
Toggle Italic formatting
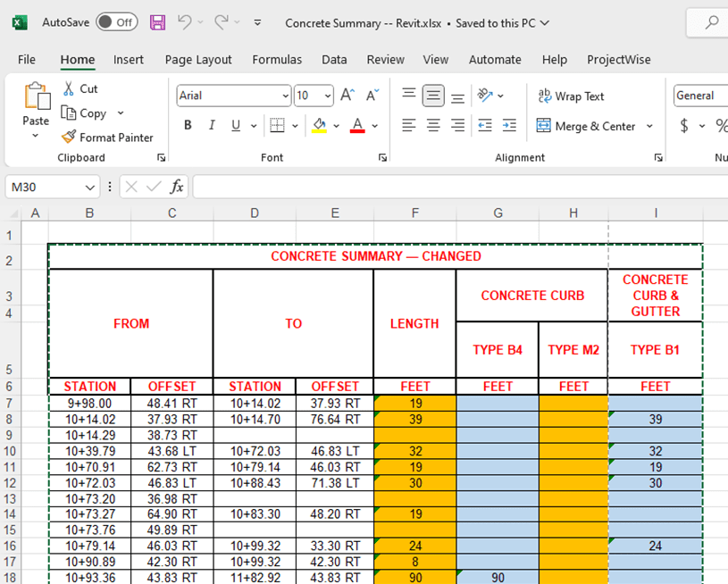point(212,125)
